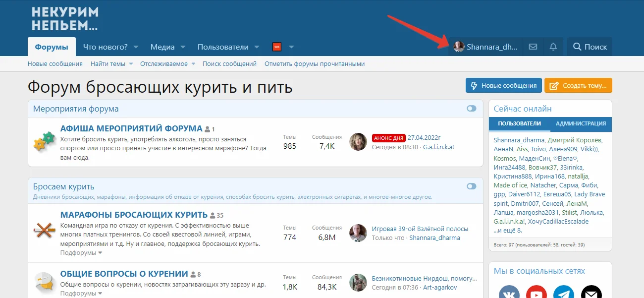Open the Telegram social icon
Image resolution: width=644 pixels, height=298 pixels.
(564, 293)
